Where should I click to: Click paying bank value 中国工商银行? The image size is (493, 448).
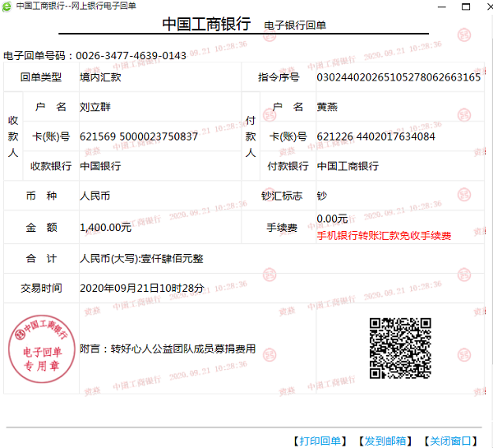tap(348, 166)
